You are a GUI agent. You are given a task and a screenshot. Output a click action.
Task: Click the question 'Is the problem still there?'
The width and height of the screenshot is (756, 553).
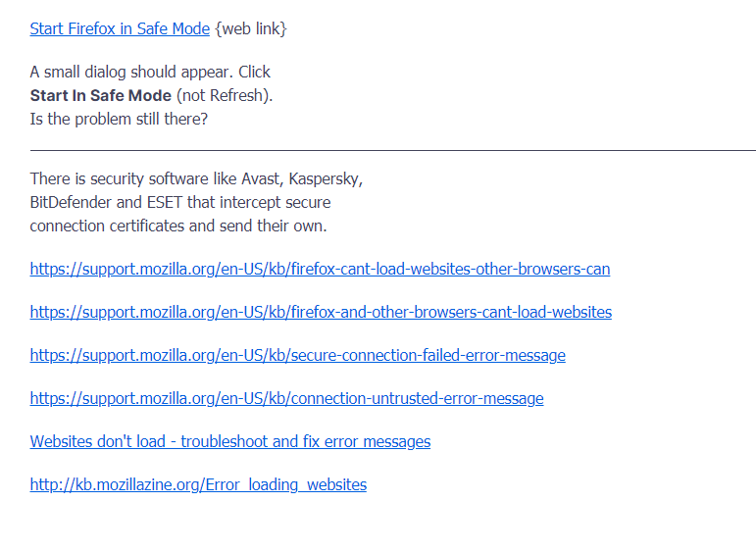[119, 120]
